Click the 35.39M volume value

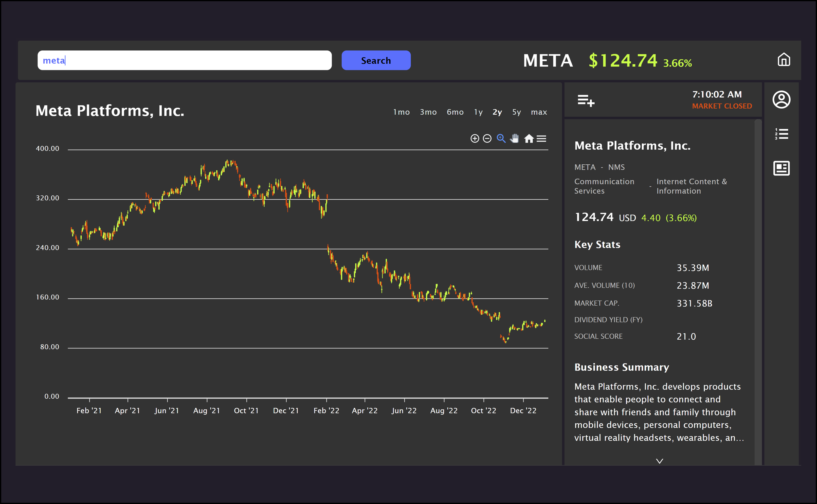pyautogui.click(x=693, y=268)
